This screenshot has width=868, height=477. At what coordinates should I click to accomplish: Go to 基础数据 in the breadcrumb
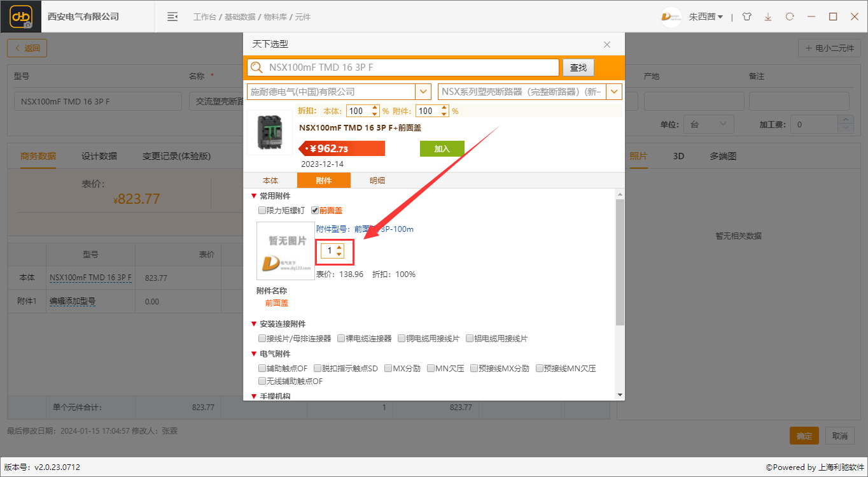(x=240, y=17)
